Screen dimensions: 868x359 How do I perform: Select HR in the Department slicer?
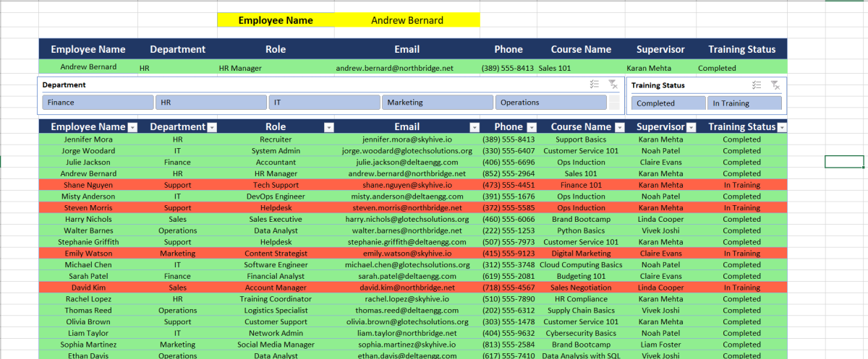(211, 103)
